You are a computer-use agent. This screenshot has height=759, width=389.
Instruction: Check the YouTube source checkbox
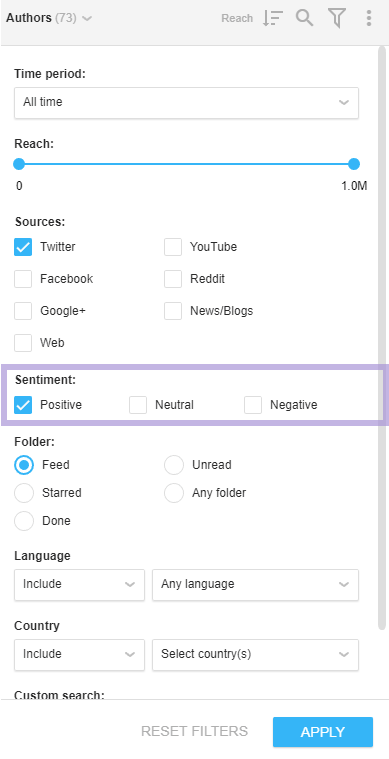pyautogui.click(x=173, y=247)
